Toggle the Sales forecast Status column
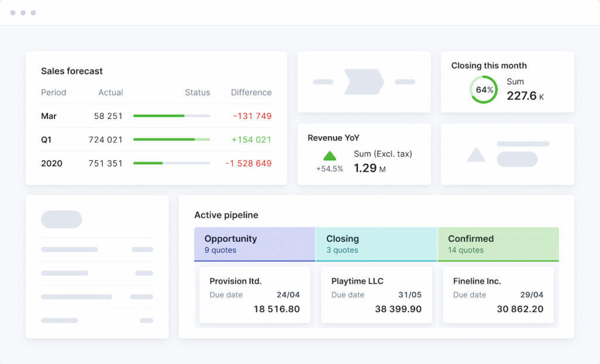This screenshot has width=600, height=364. pos(197,92)
